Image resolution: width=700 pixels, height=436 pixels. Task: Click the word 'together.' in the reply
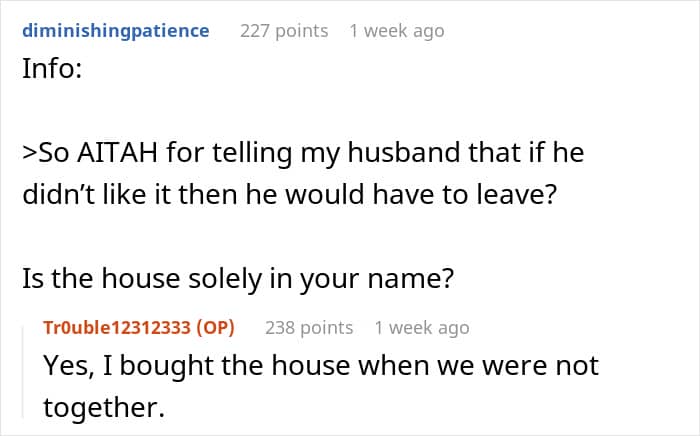104,408
